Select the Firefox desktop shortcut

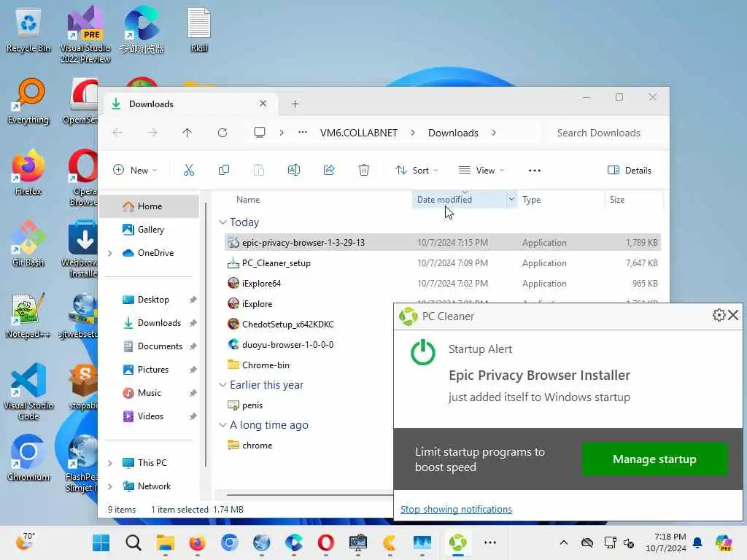[x=28, y=173]
